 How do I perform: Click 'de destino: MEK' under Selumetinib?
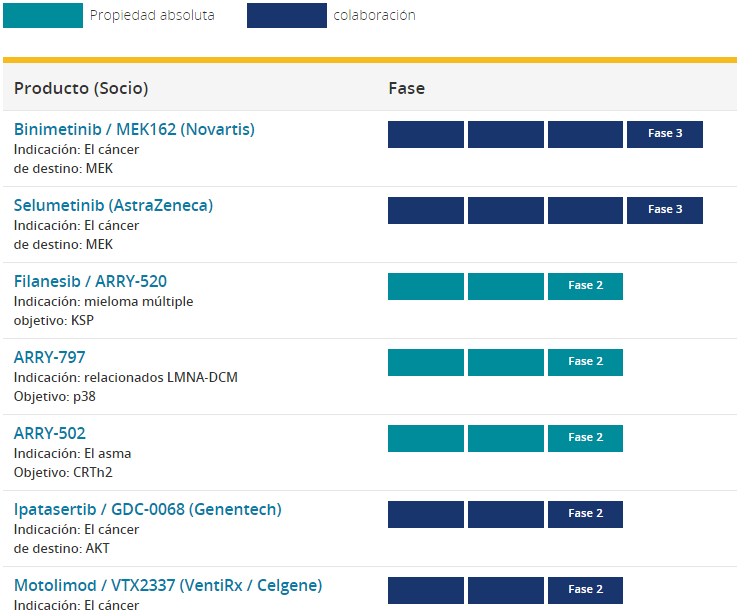(63, 244)
